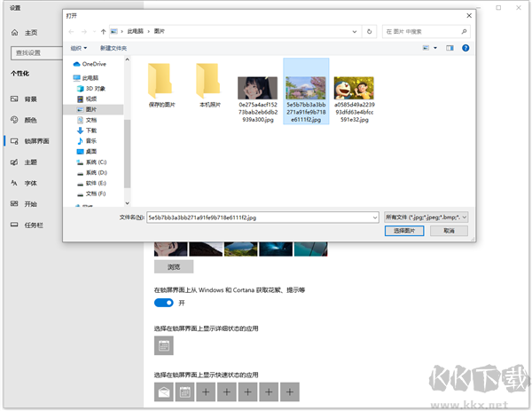Viewport: 532px width, 411px height.
Task: Click the 浏览 button in Settings
Action: (x=174, y=267)
